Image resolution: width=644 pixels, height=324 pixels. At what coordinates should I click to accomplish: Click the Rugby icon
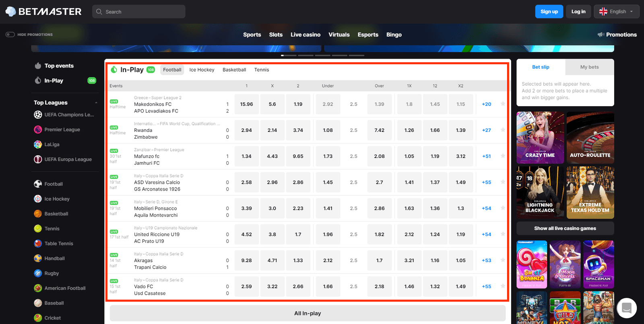click(38, 273)
